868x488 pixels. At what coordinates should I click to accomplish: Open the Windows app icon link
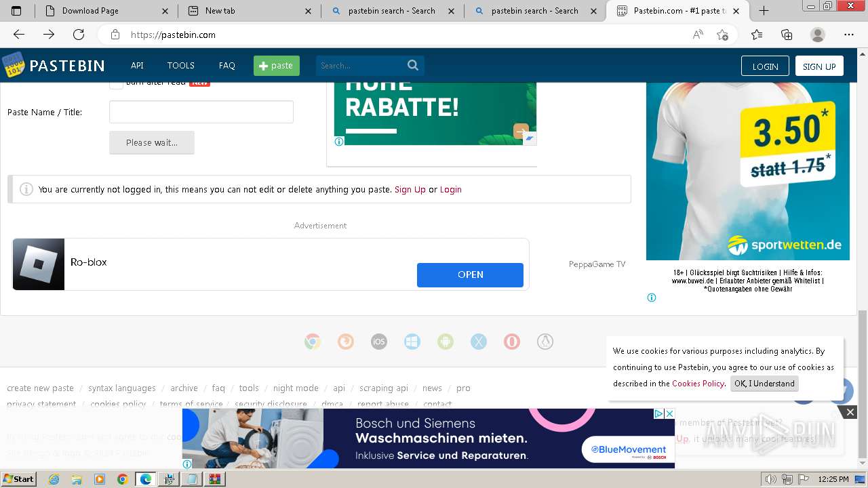pos(412,342)
